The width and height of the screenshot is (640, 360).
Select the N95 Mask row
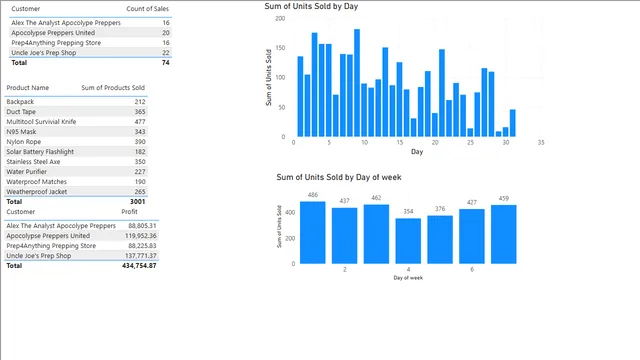[x=76, y=131]
